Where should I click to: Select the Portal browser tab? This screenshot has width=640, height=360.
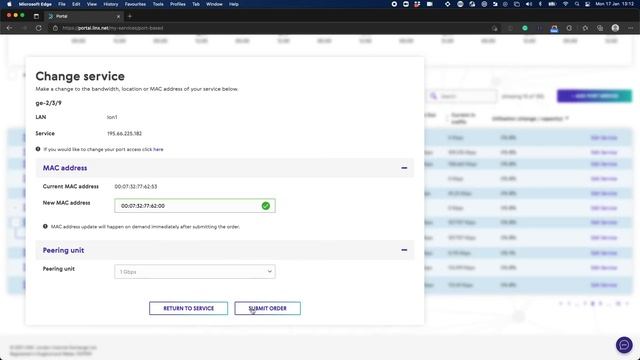[84, 16]
